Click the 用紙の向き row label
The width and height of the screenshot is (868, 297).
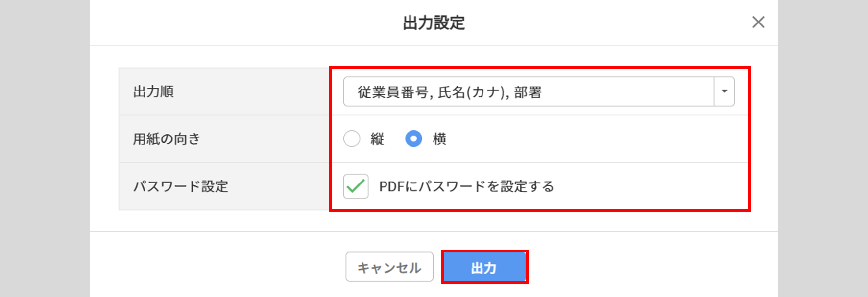(167, 139)
